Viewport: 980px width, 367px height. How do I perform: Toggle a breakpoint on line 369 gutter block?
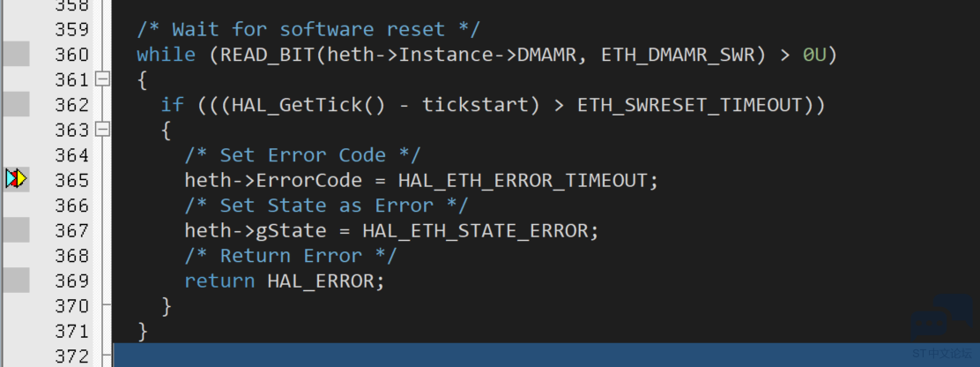[16, 280]
